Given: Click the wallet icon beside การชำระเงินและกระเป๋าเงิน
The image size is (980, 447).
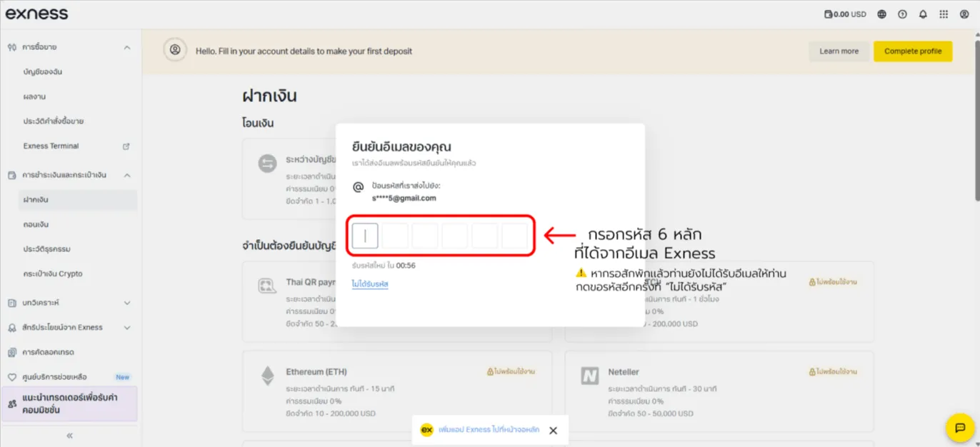Looking at the screenshot, I should click(x=11, y=175).
